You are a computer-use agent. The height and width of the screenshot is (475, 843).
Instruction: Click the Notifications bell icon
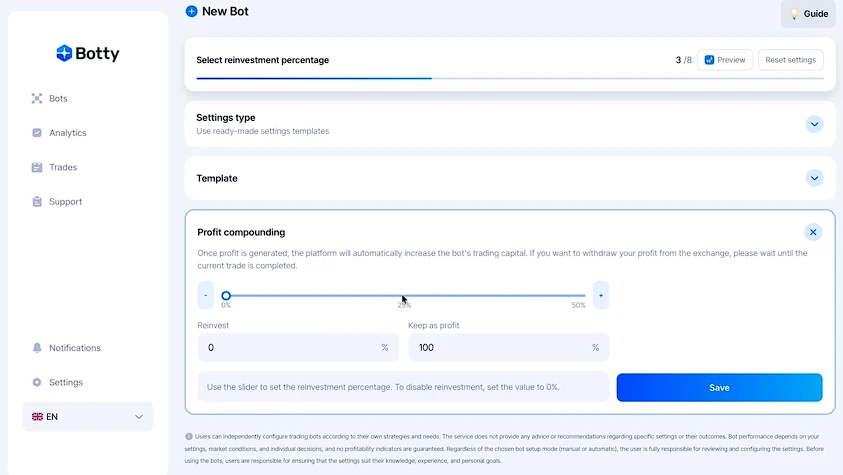[x=37, y=348]
